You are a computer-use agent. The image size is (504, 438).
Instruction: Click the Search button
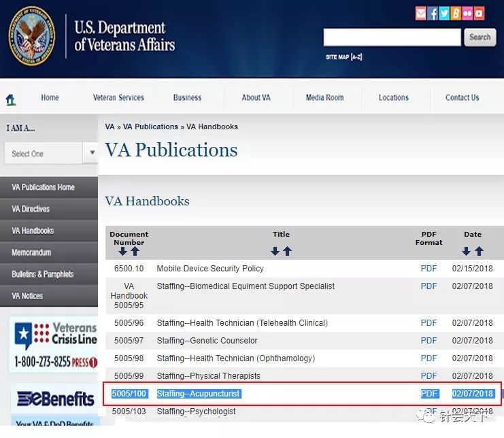pos(480,37)
